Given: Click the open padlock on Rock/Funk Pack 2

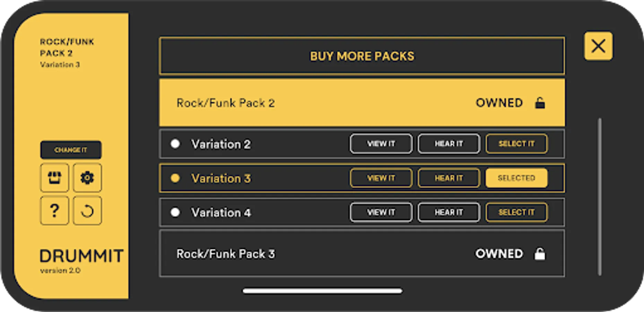Looking at the screenshot, I should [540, 103].
